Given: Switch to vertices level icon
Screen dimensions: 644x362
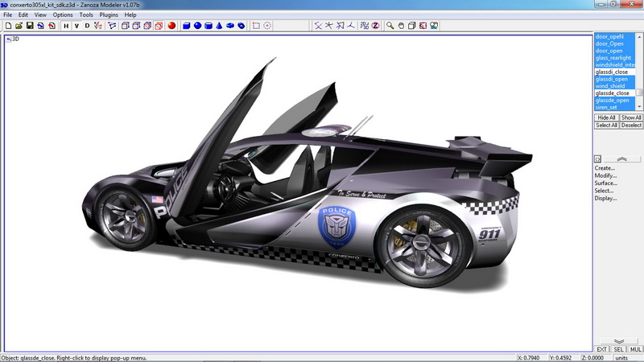Looking at the screenshot, I should 112,26.
